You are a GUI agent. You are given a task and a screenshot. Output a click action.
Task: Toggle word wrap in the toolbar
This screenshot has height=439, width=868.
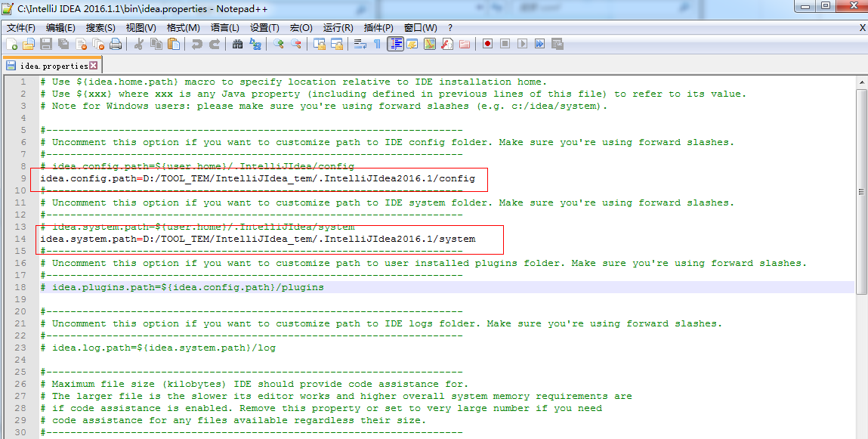click(360, 45)
